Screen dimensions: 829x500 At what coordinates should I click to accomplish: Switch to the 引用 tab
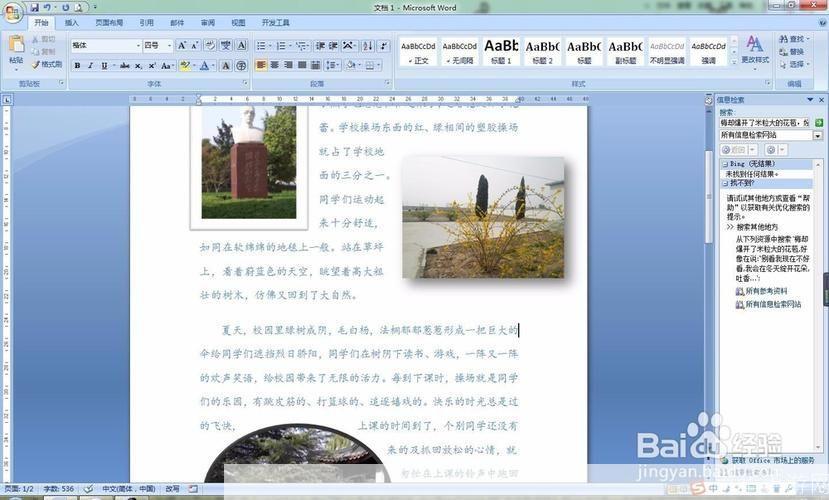click(x=146, y=23)
